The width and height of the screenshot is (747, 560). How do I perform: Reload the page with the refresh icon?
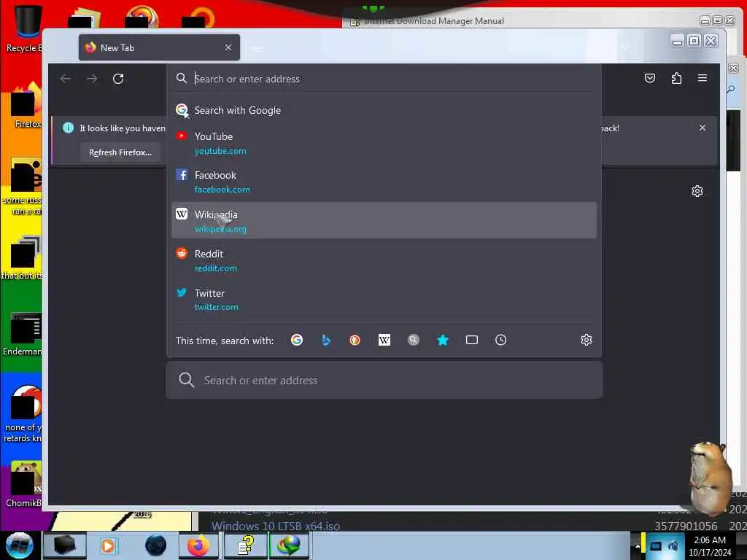(118, 79)
